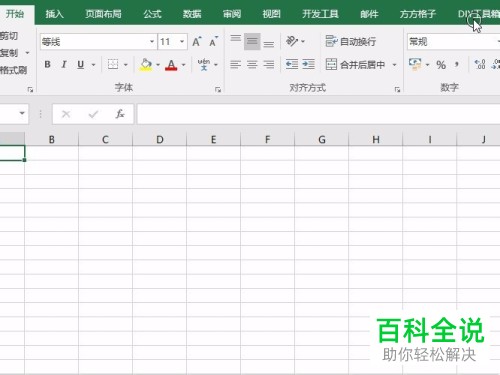Image resolution: width=500 pixels, height=375 pixels.
Task: Open font settings dialog launcher
Action: click(x=218, y=89)
